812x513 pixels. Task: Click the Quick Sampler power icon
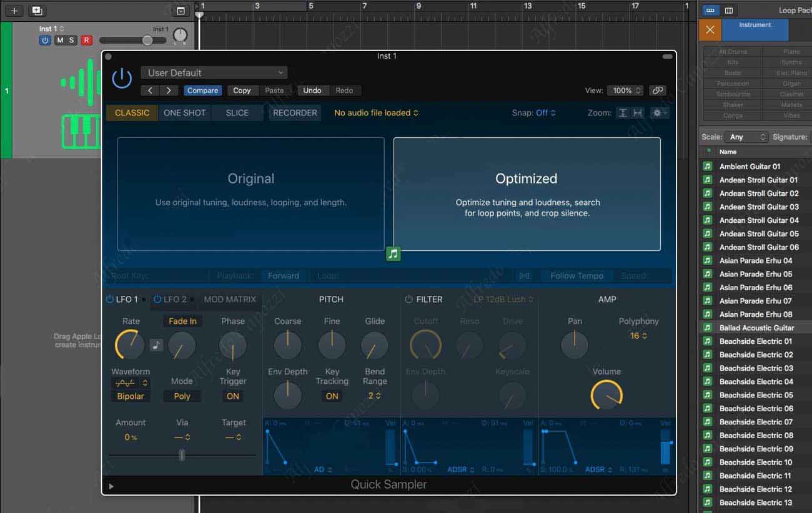122,79
